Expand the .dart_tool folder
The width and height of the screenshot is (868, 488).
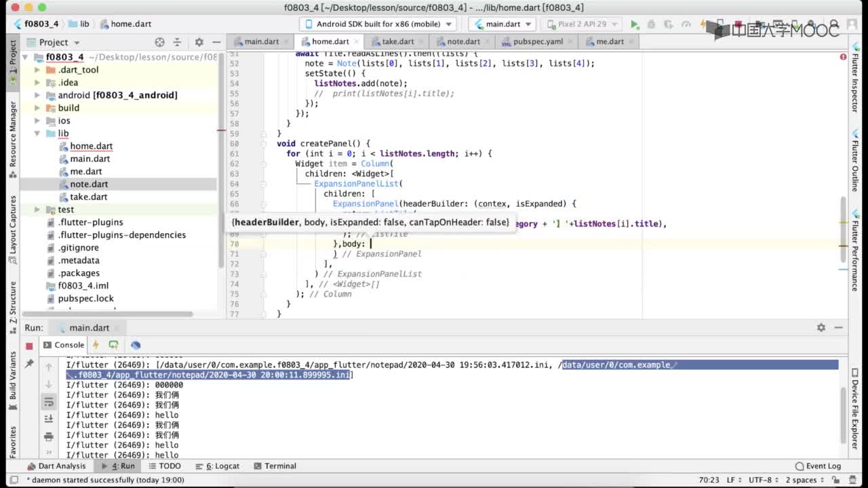click(37, 70)
